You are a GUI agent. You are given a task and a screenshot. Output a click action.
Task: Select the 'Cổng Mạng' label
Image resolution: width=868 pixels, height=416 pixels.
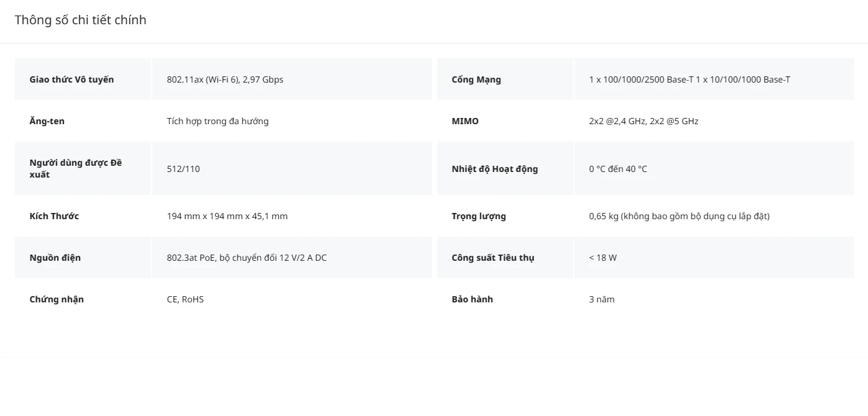click(476, 79)
